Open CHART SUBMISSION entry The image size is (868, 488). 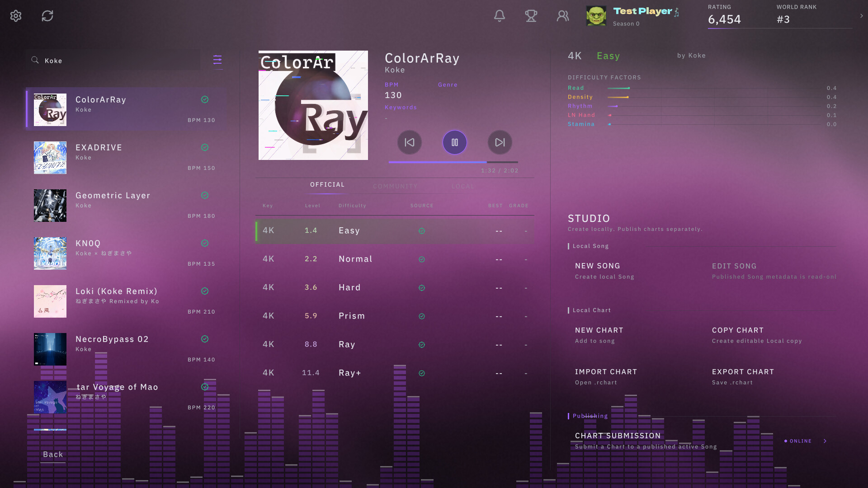point(702,441)
